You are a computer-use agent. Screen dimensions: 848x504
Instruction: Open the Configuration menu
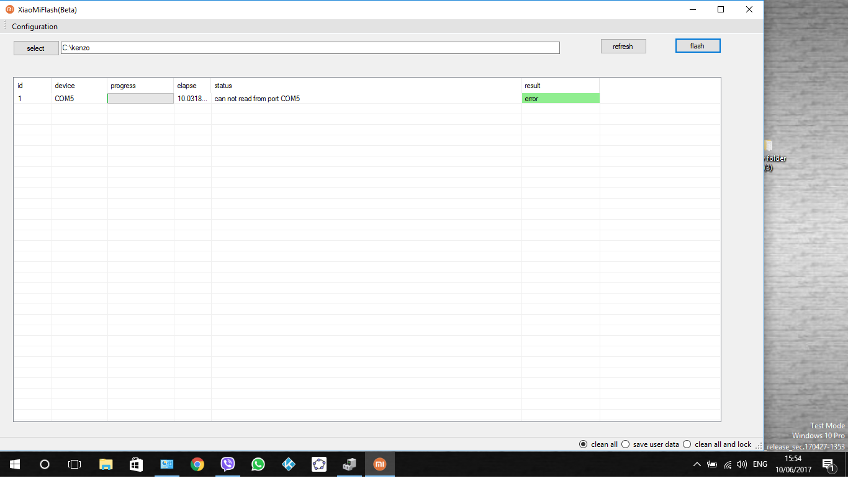pyautogui.click(x=35, y=27)
